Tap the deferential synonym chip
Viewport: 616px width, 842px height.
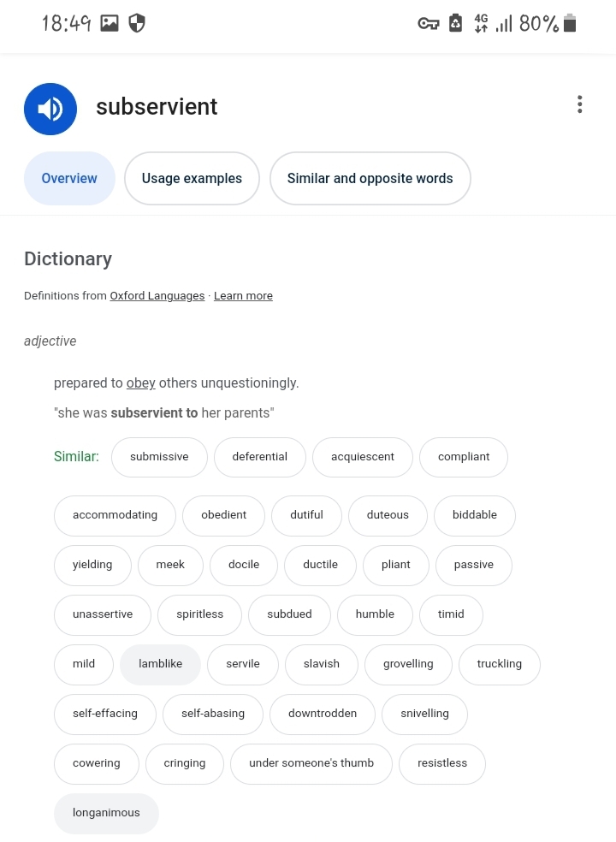[x=259, y=457]
